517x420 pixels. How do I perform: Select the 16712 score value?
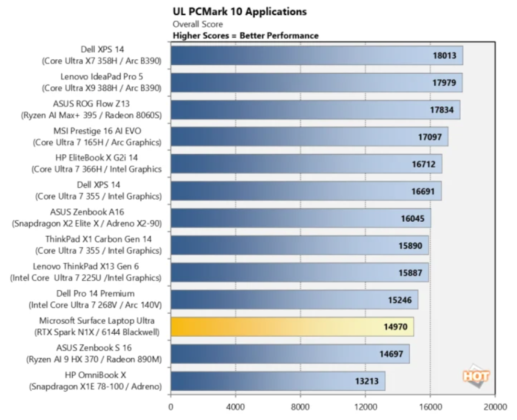424,164
